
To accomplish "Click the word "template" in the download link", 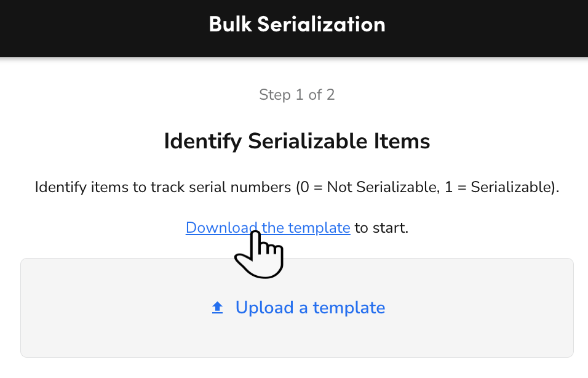I will pos(319,228).
